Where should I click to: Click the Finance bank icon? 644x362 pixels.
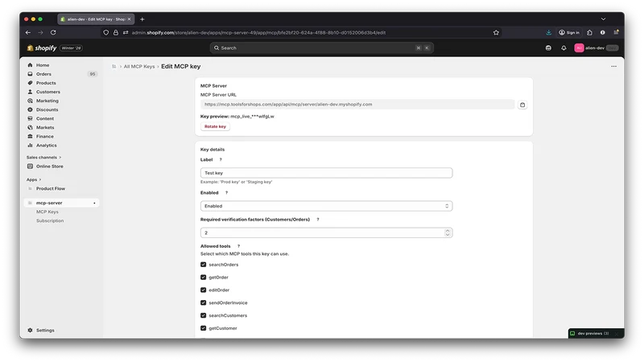coord(30,136)
